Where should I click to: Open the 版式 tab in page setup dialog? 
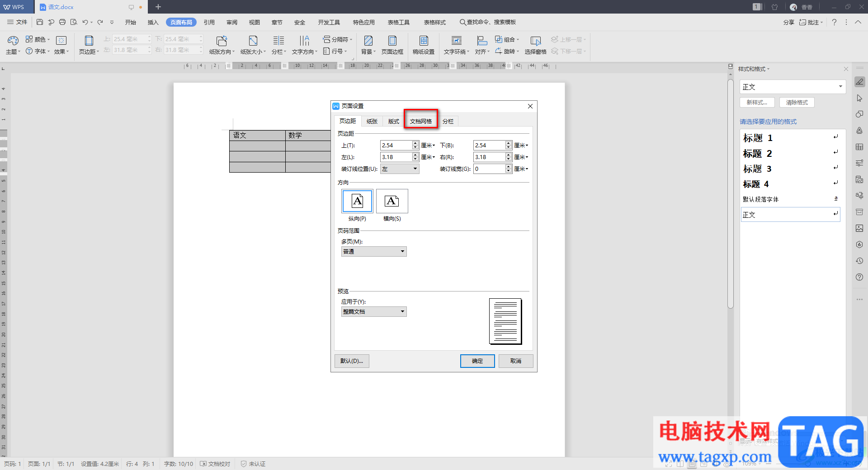tap(394, 121)
